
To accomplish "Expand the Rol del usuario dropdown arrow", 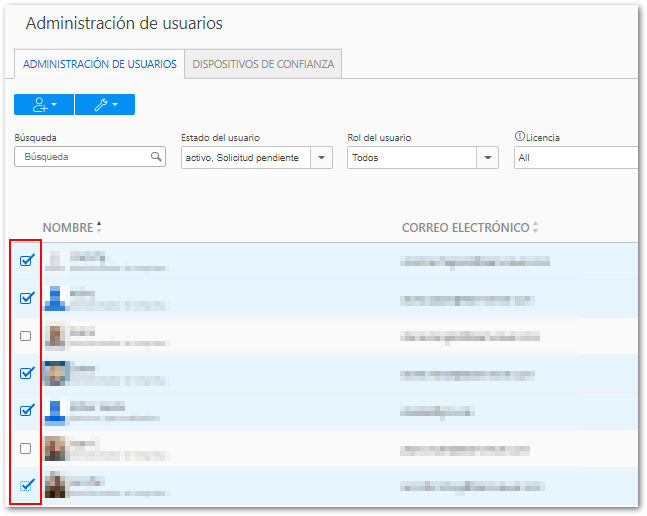I will coord(487,158).
